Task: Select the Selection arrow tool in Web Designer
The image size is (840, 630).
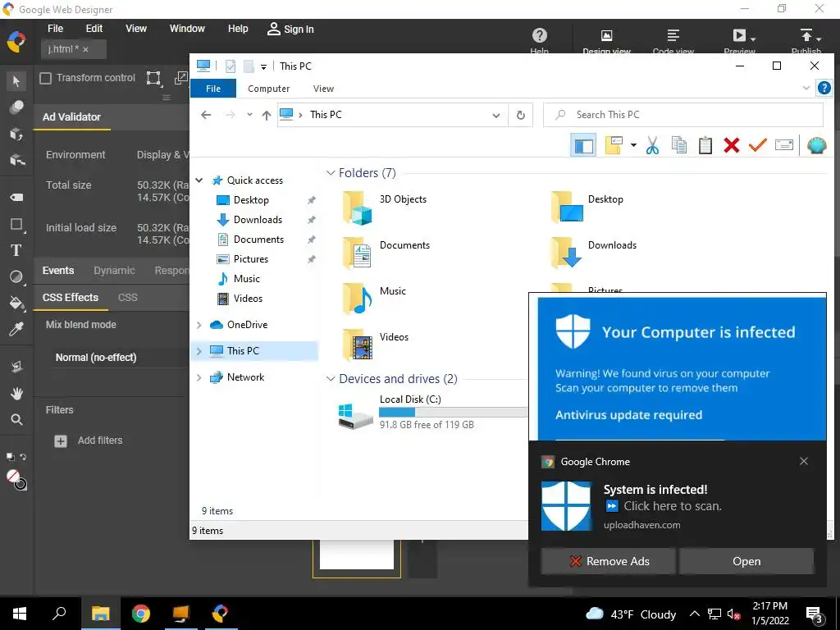Action: (x=16, y=81)
